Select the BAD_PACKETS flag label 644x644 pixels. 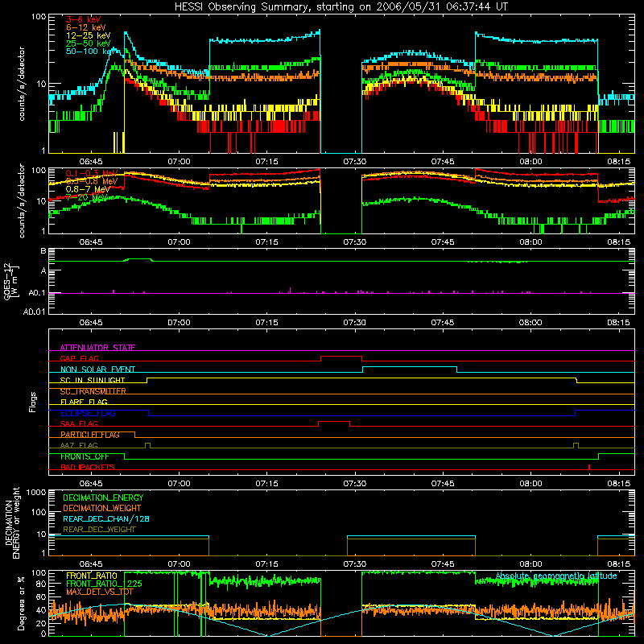click(x=88, y=467)
